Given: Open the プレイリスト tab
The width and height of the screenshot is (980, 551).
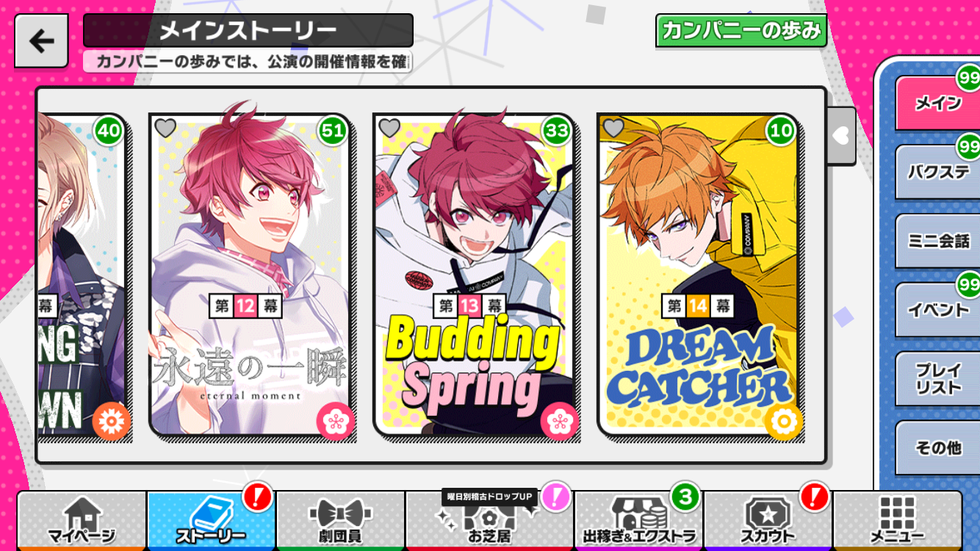Looking at the screenshot, I should pos(937,379).
